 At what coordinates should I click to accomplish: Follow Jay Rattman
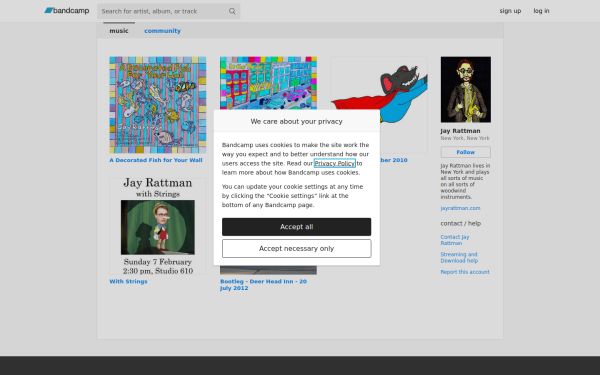point(465,152)
